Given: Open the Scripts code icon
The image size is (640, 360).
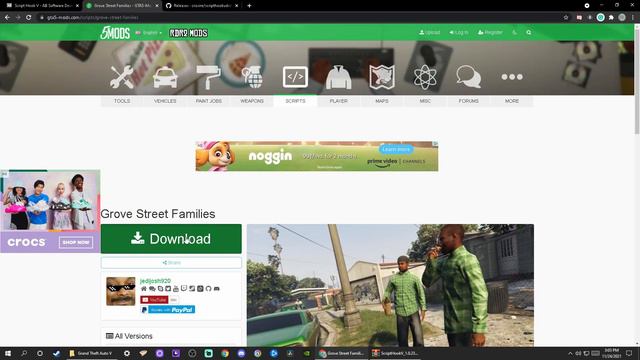Looking at the screenshot, I should pyautogui.click(x=295, y=77).
